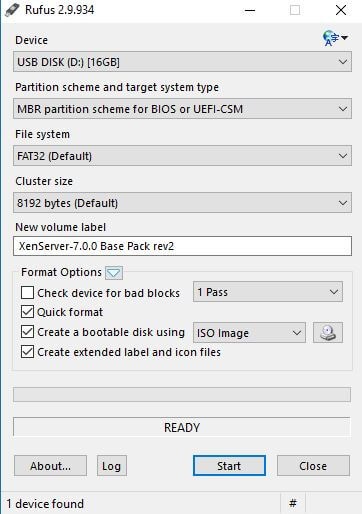
Task: Click the '1 device found' status text
Action: click(x=45, y=504)
